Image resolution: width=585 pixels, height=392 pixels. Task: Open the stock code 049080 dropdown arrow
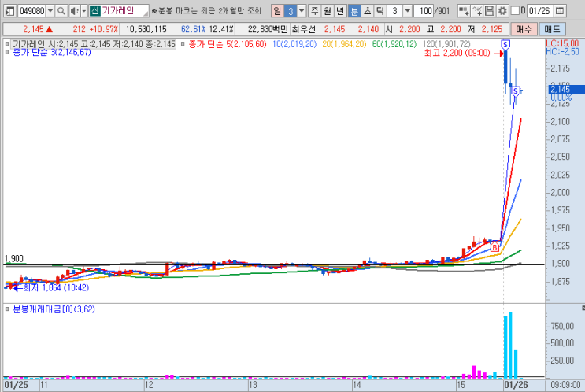pos(50,11)
